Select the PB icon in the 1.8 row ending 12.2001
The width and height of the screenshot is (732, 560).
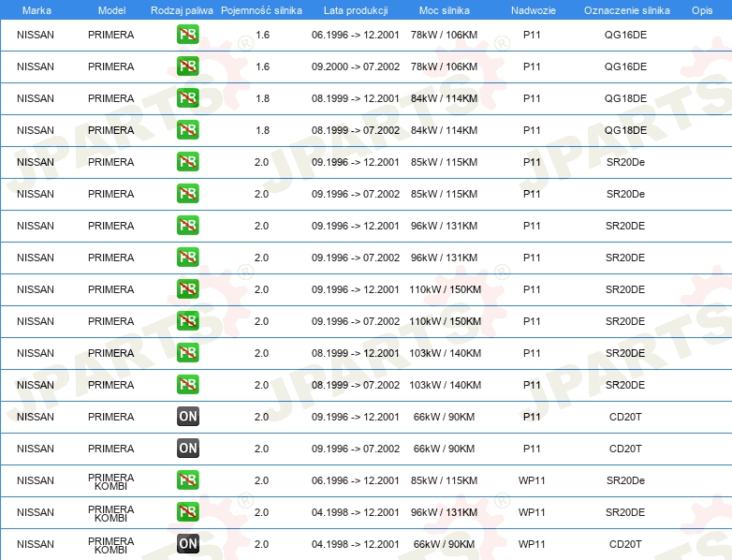tap(187, 98)
